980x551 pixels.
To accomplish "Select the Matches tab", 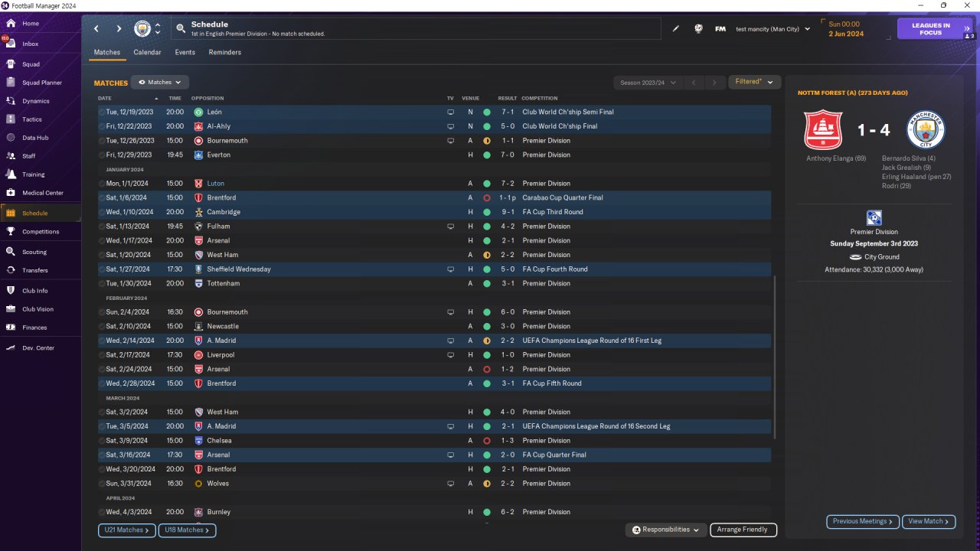I will click(x=107, y=52).
